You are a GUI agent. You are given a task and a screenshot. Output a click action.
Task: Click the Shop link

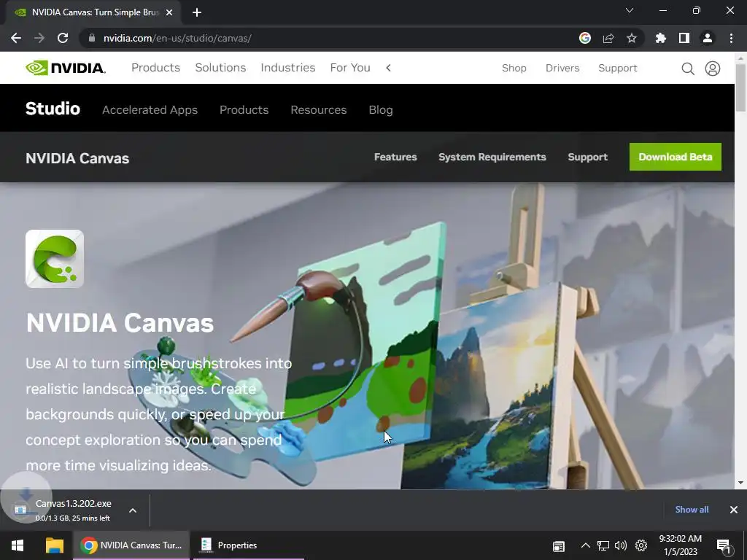point(514,68)
